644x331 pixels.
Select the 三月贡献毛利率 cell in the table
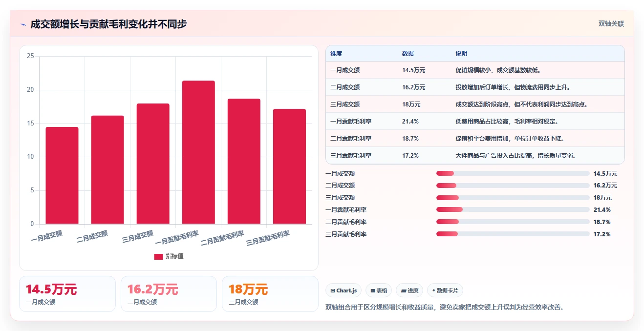351,156
